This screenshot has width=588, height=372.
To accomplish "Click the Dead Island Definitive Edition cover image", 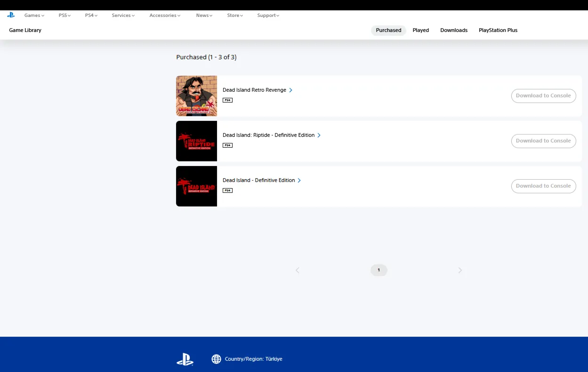I will tap(196, 186).
